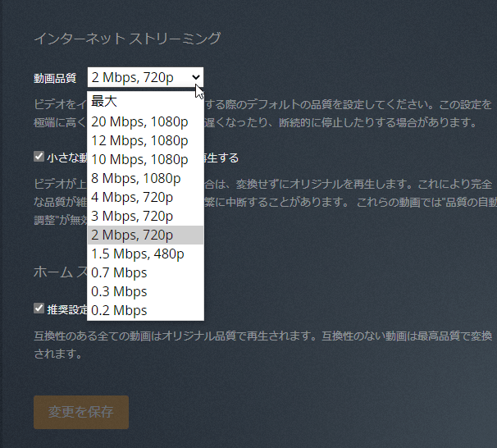497x448 pixels.
Task: Select 3 Mbps, 720p option
Action: [x=145, y=216]
